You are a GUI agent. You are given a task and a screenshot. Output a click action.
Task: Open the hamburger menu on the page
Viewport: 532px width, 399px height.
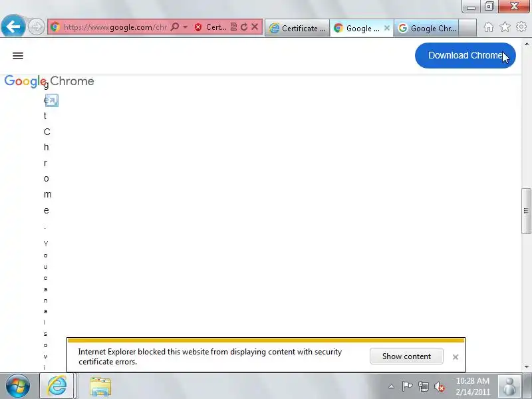pos(18,56)
